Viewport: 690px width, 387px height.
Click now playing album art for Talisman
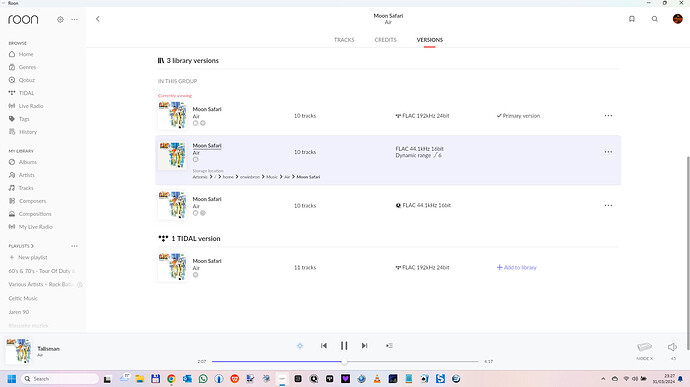click(18, 351)
